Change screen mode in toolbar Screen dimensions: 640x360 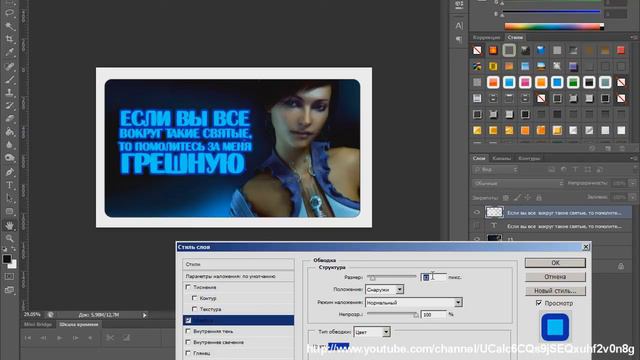point(9,290)
